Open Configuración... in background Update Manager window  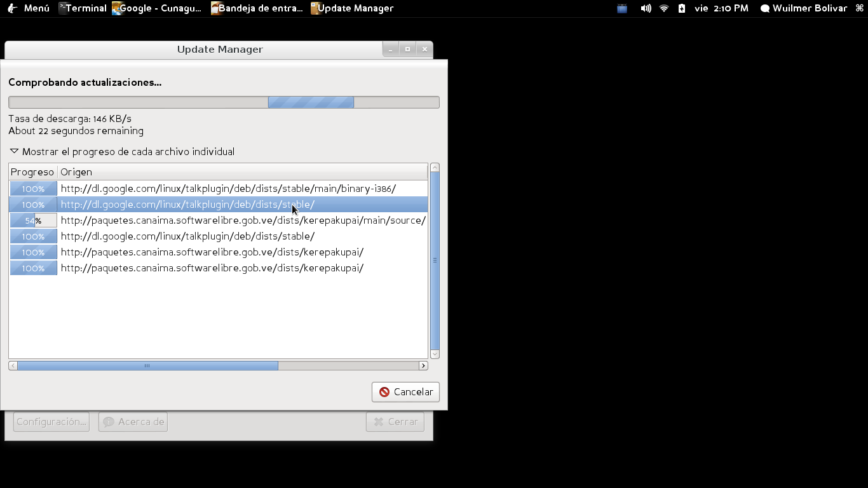(51, 422)
